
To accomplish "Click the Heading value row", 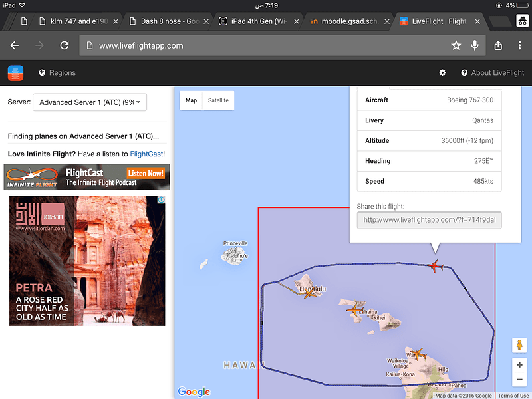I will pyautogui.click(x=429, y=161).
